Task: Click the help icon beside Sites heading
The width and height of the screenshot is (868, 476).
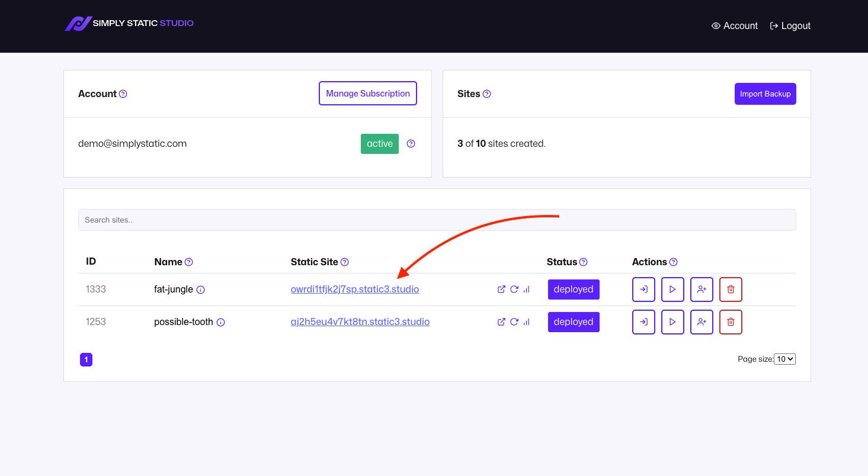Action: tap(487, 94)
